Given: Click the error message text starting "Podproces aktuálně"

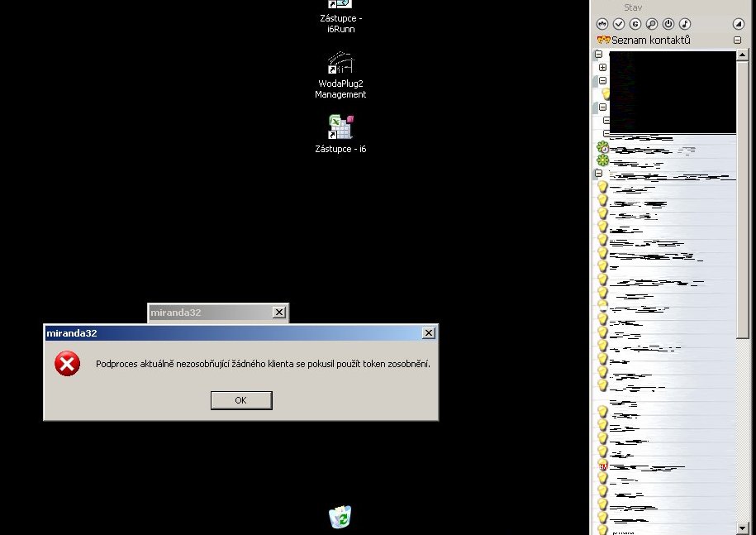Looking at the screenshot, I should pos(263,364).
